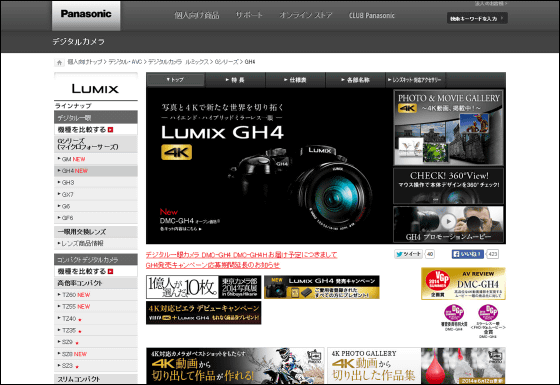The height and width of the screenshot is (385, 560).
Task: Open 4K PHOTO GALLERY banner
Action: [x=416, y=366]
